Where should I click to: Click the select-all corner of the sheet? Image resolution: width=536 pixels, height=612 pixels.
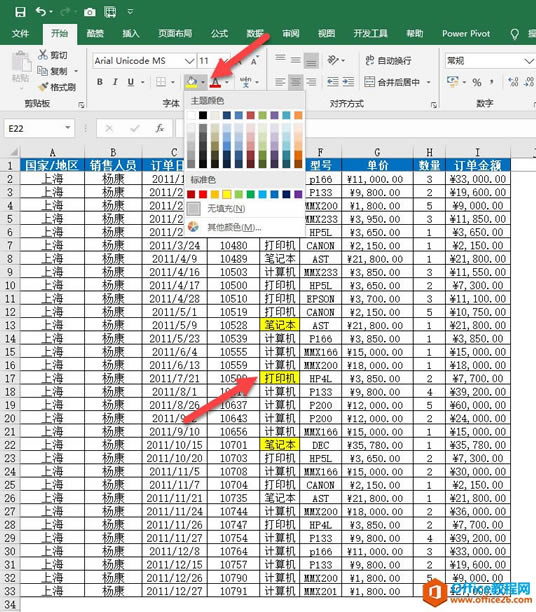12,152
